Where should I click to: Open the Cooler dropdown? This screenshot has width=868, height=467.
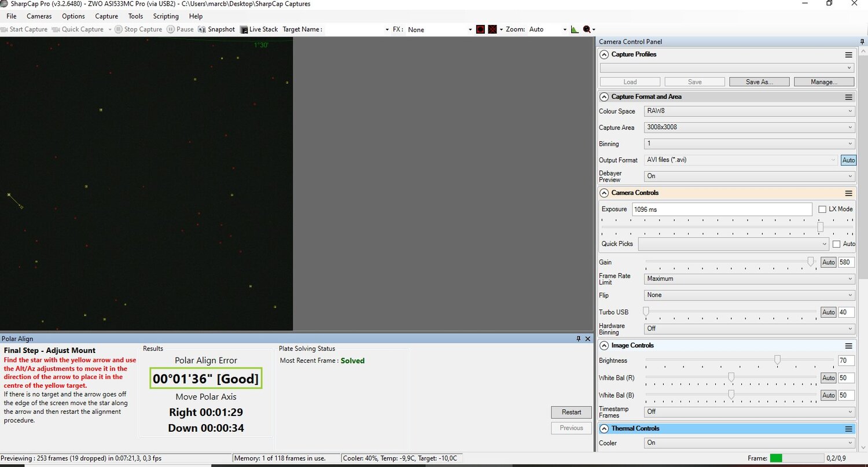[749, 443]
